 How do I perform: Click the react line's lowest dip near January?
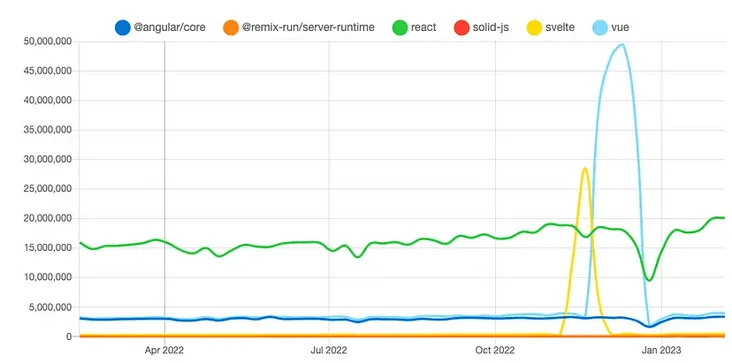point(649,279)
